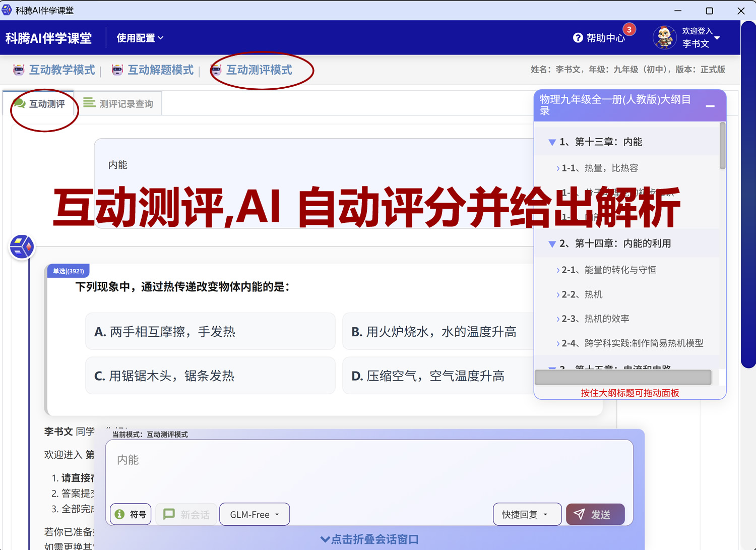This screenshot has height=550, width=756.
Task: Click the 符号 info icon
Action: 119,514
